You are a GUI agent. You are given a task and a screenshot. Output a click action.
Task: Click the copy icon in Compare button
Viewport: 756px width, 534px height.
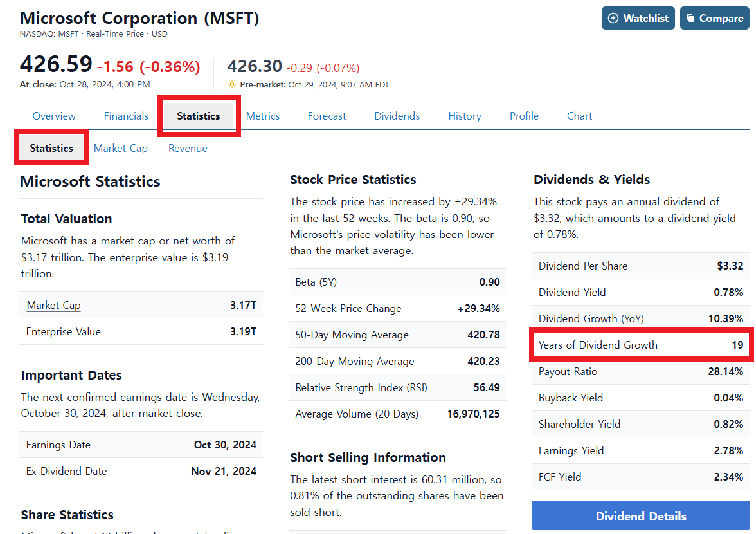coord(690,18)
